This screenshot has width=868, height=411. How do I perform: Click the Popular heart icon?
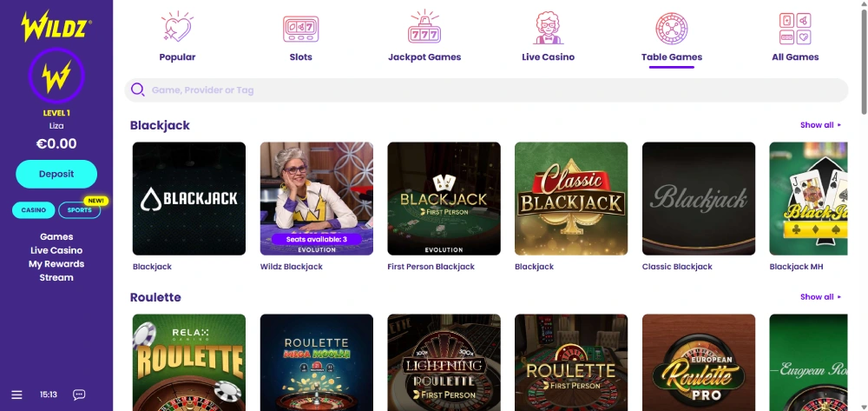(x=177, y=28)
